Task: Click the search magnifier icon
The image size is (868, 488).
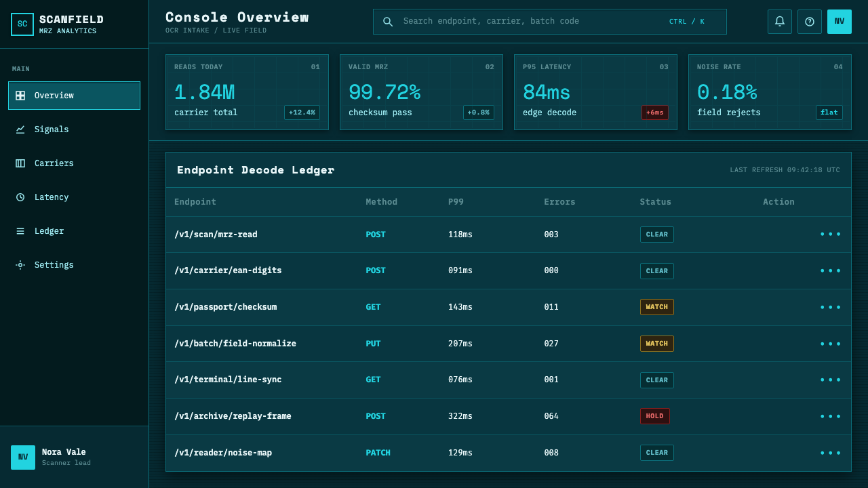Action: (388, 22)
